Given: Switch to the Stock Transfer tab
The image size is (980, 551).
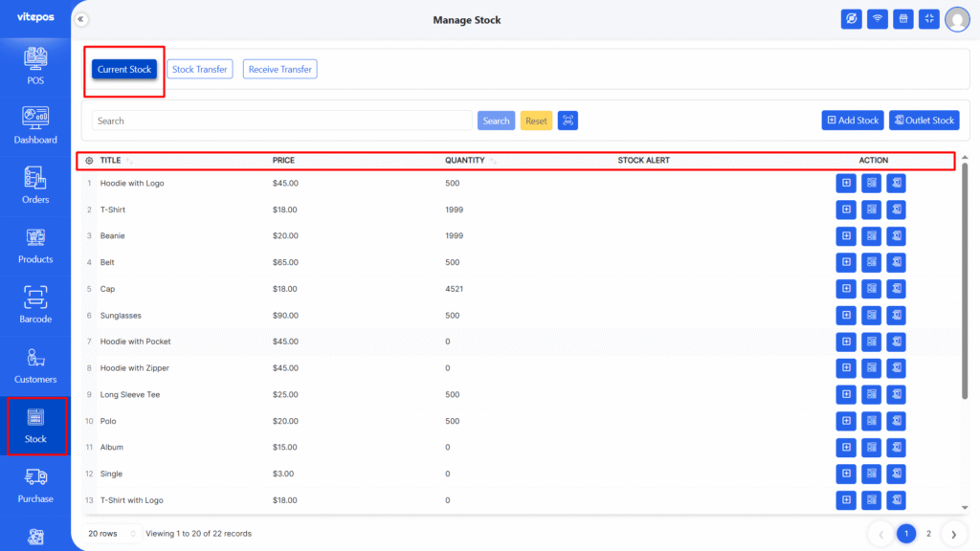Looking at the screenshot, I should tap(199, 69).
